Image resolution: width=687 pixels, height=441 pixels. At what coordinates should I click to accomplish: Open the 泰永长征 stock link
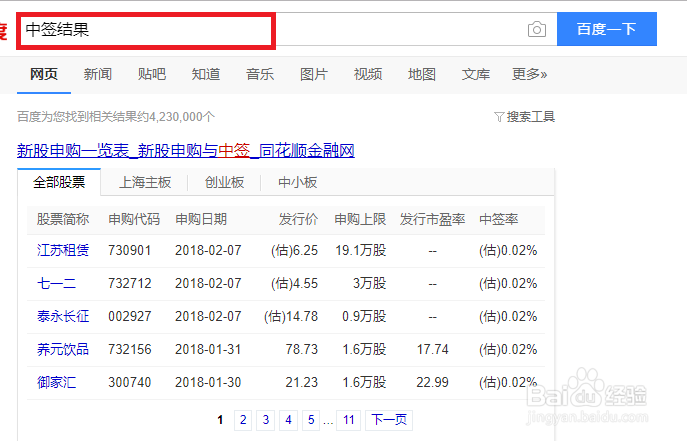(63, 316)
